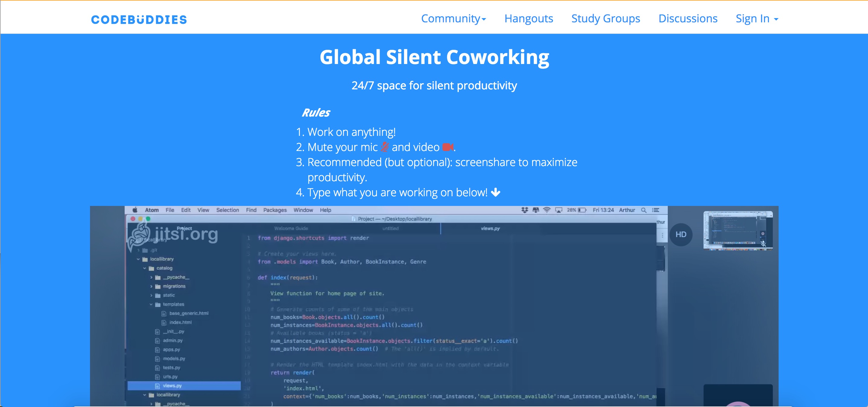
Task: Collapse the catalog folder in the tree
Action: pyautogui.click(x=145, y=268)
